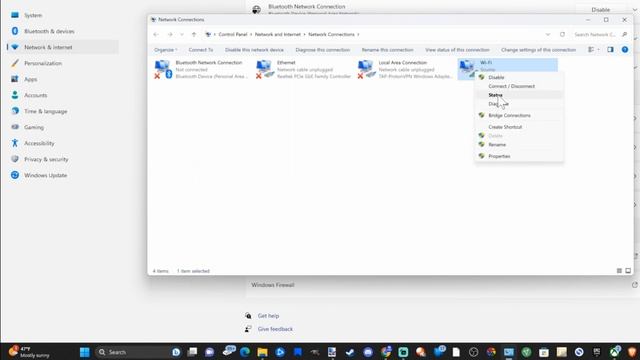Select the Ethernet adapter
The height and width of the screenshot is (360, 640).
(303, 69)
